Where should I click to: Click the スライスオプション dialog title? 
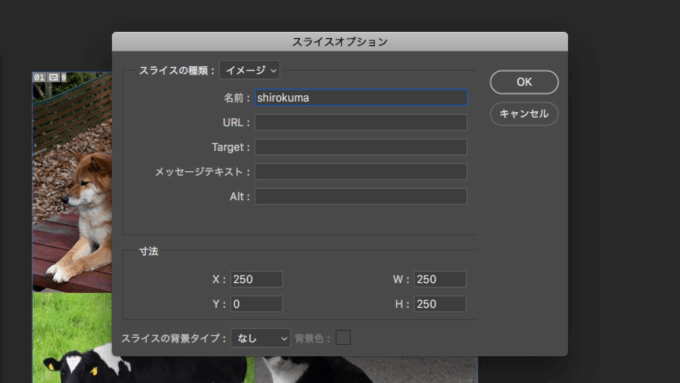[340, 42]
